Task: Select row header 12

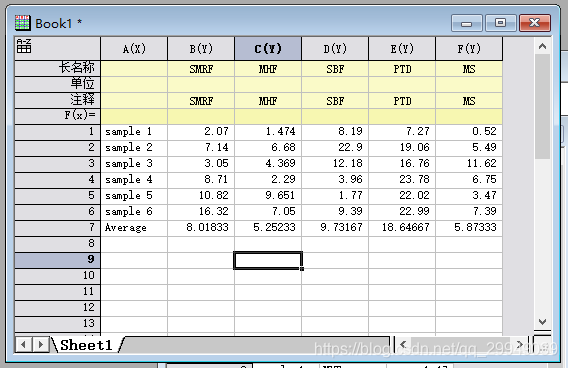Action: (x=58, y=308)
